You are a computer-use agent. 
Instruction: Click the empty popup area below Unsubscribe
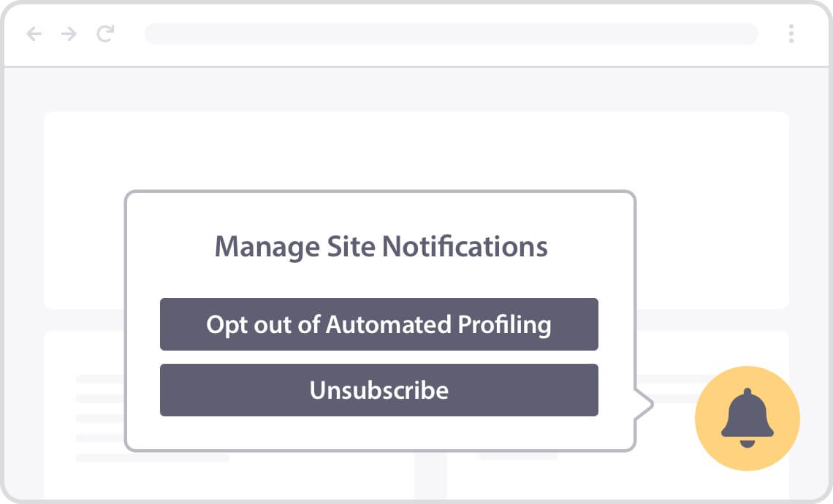pos(380,432)
